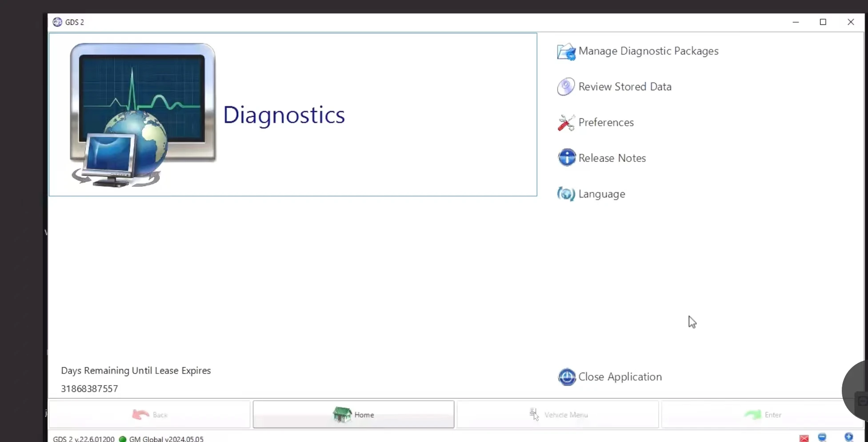Screen dimensions: 868x442
Task: Click the Enter button in bottom bar
Action: pos(762,414)
